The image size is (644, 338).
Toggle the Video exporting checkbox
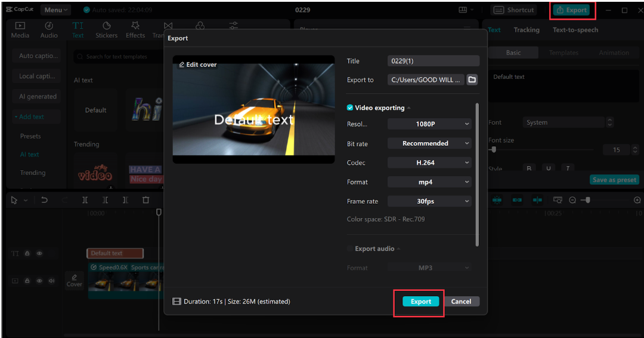(x=350, y=107)
